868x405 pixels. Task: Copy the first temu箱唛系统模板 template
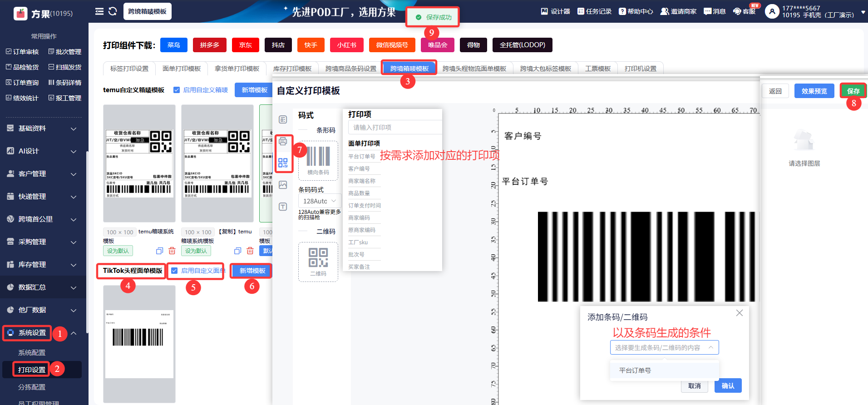159,251
